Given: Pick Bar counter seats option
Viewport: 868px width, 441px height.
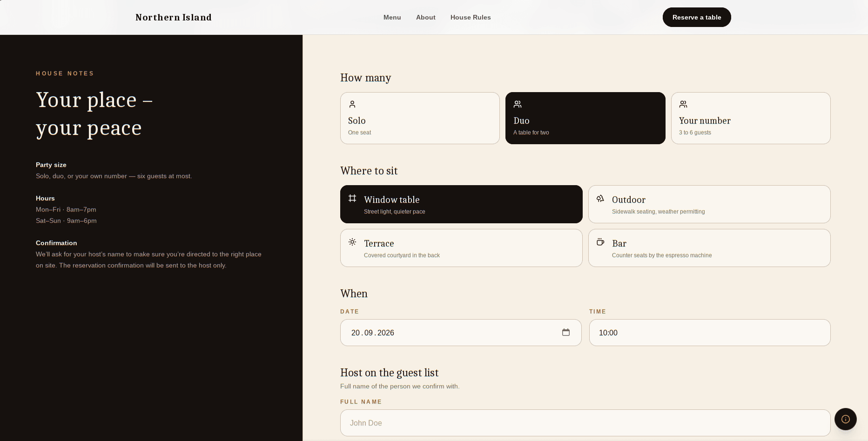Looking at the screenshot, I should pos(709,248).
